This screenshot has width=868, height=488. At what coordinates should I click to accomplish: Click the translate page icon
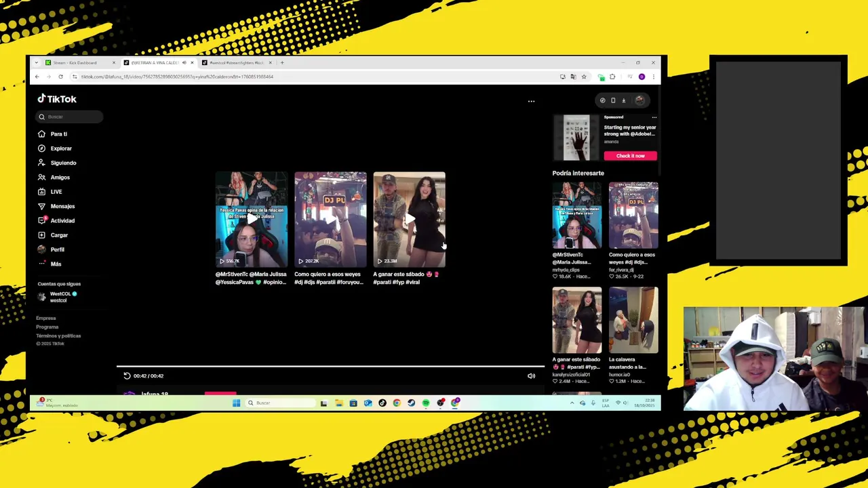point(573,77)
